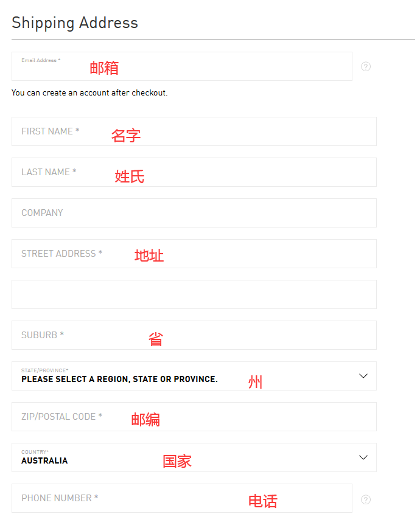Click the help icon beside Email Address
The width and height of the screenshot is (420, 528).
click(x=366, y=66)
